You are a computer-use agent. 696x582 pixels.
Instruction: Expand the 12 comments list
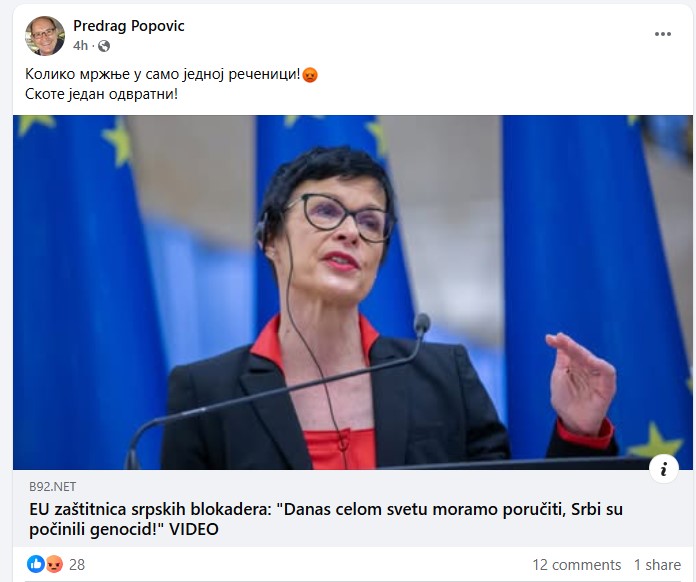point(576,565)
